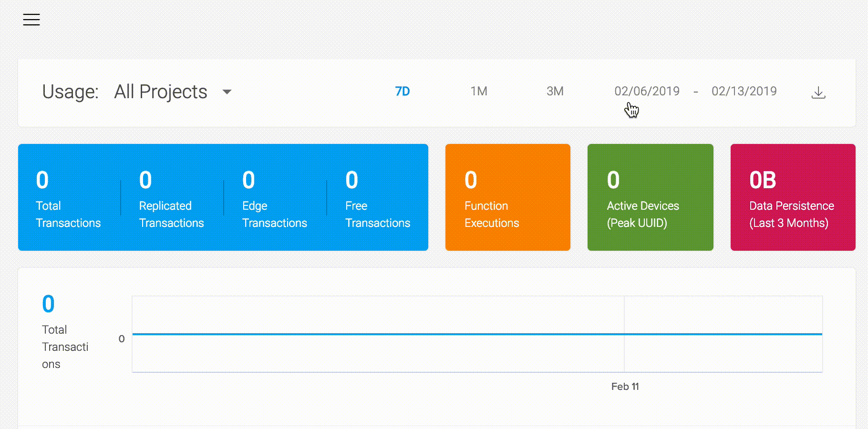The image size is (868, 429).
Task: Enable the 1M time range filter
Action: coord(478,91)
